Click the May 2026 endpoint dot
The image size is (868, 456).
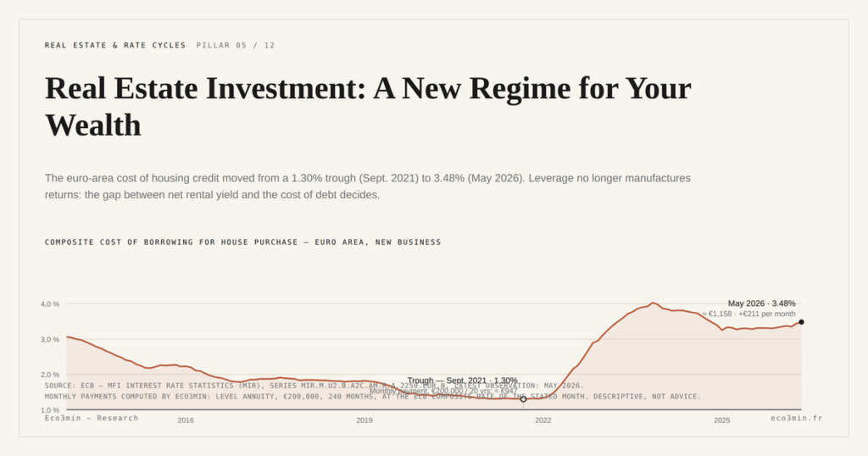[801, 322]
